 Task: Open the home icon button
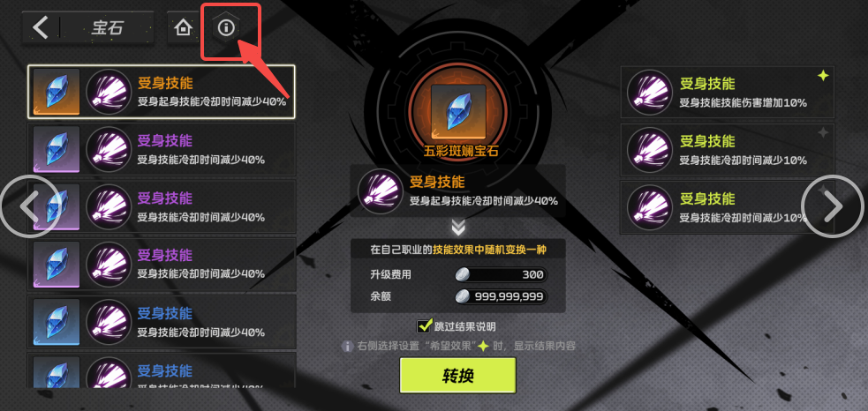(183, 27)
